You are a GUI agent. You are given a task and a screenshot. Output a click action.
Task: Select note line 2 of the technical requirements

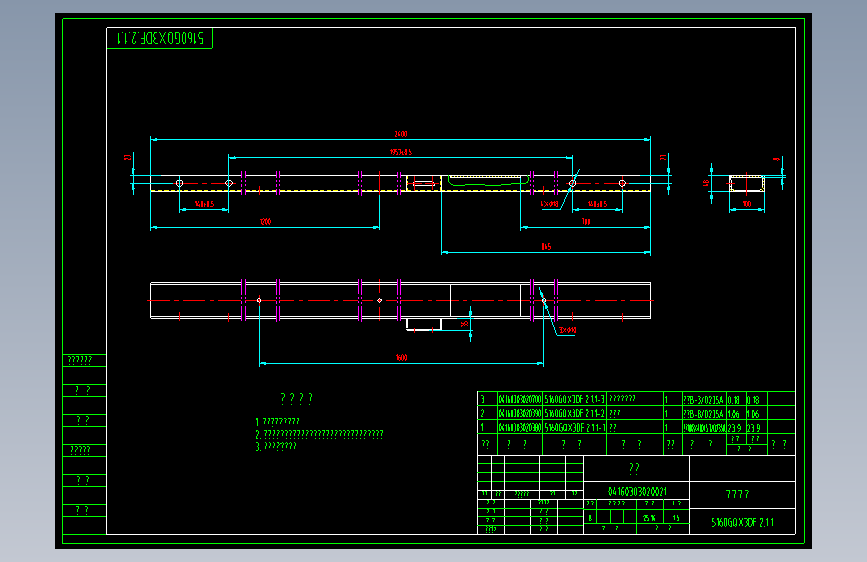tap(320, 434)
